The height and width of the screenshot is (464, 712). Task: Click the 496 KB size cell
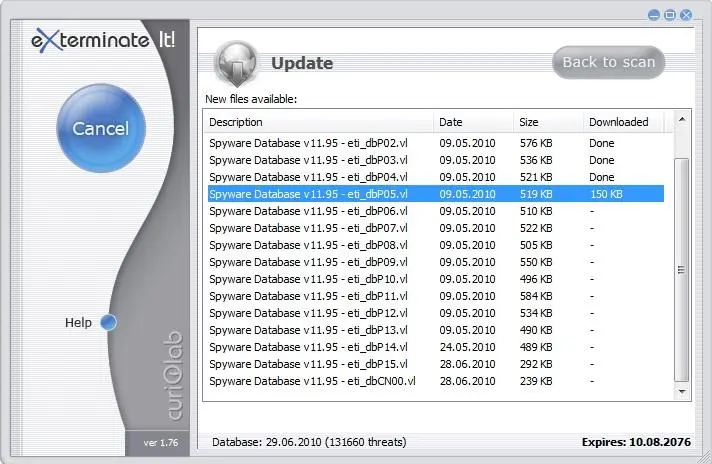click(x=536, y=279)
